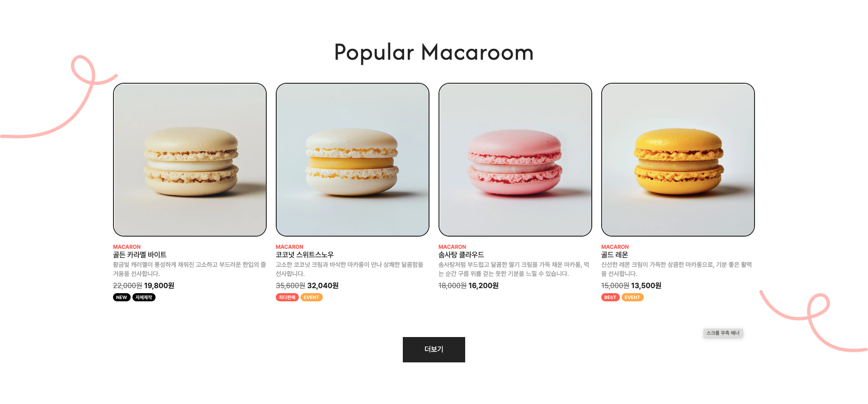
Task: Click the EVENT badge under 골드 레몬
Action: (x=632, y=297)
